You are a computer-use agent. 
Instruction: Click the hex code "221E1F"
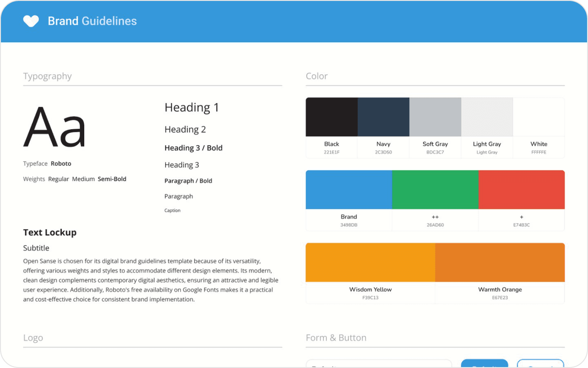331,152
